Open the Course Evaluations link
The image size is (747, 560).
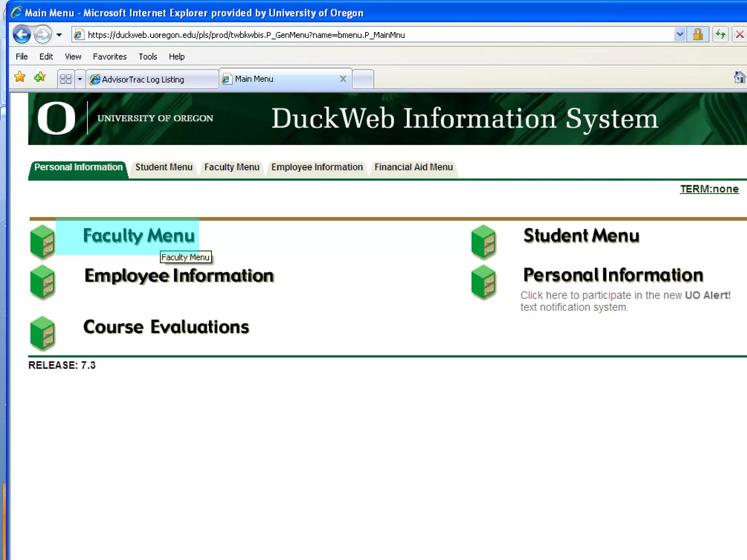166,327
